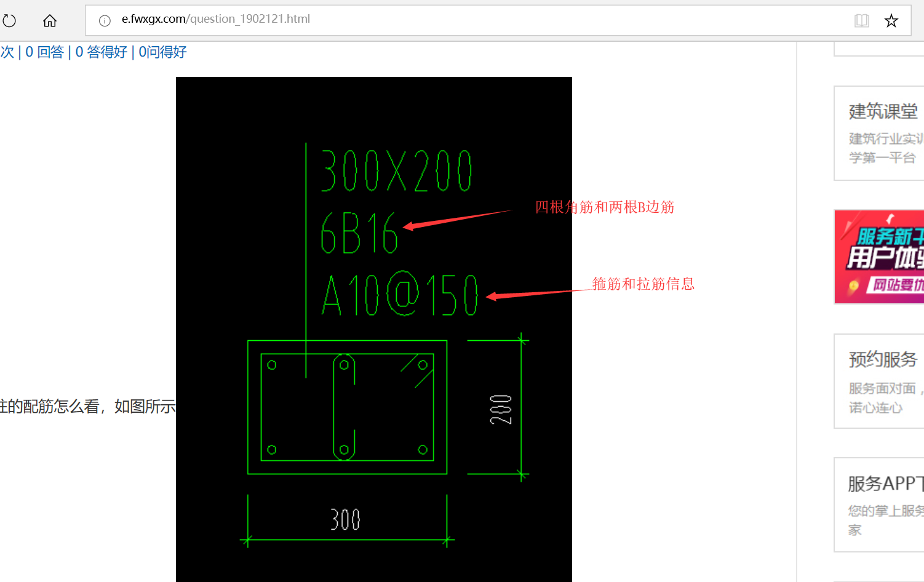Click the CAD column section drawing image
The width and height of the screenshot is (924, 582).
(374, 329)
